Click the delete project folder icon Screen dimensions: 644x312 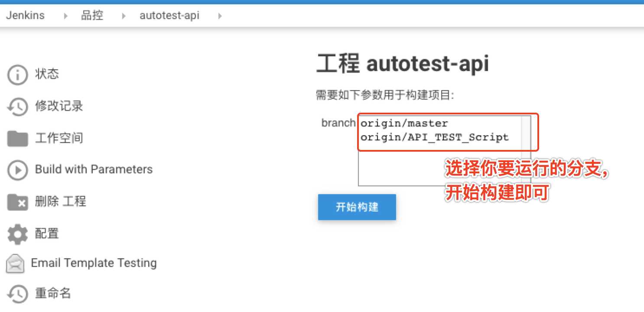tap(17, 202)
